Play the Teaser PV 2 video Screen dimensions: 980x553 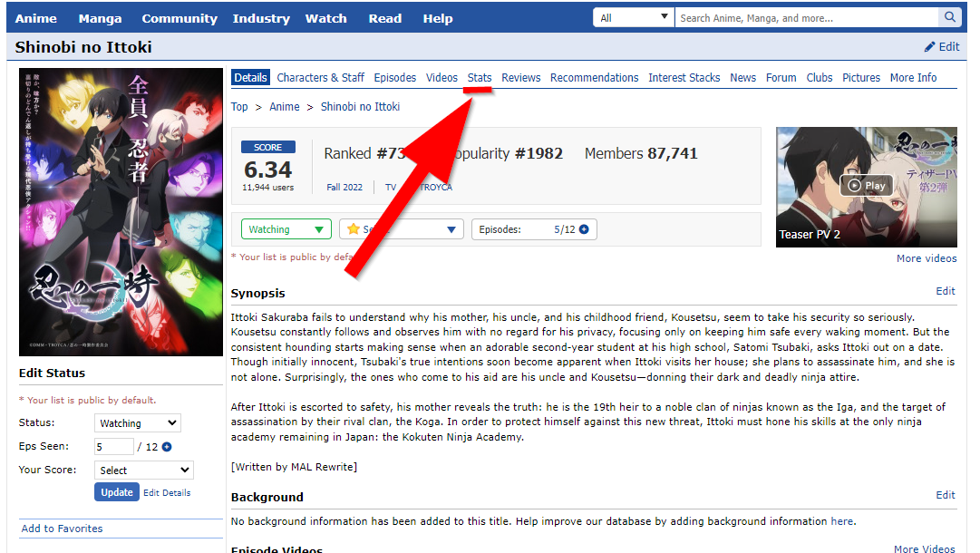point(866,186)
